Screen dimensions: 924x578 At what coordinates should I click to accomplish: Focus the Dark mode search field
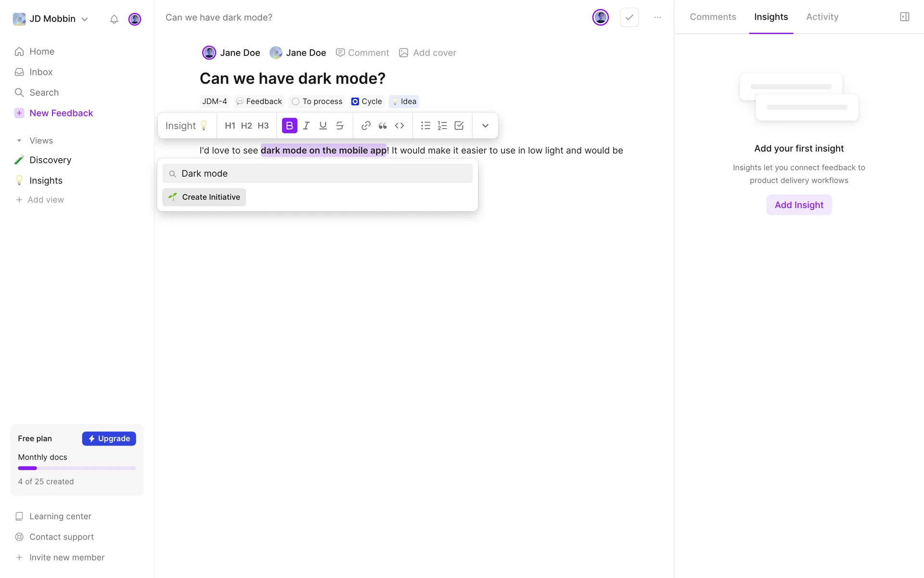coord(318,173)
